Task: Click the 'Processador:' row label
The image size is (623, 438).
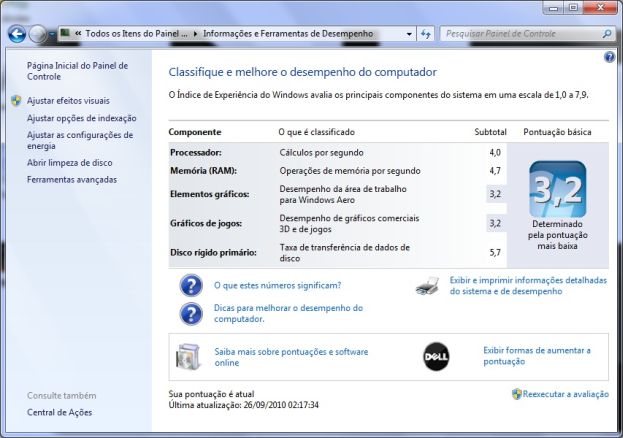Action: pos(196,153)
